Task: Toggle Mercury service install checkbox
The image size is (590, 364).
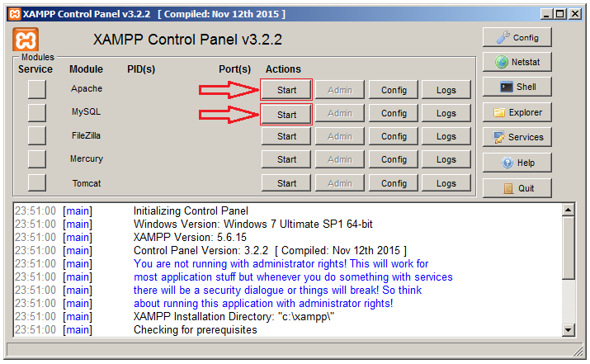Action: coord(37,159)
